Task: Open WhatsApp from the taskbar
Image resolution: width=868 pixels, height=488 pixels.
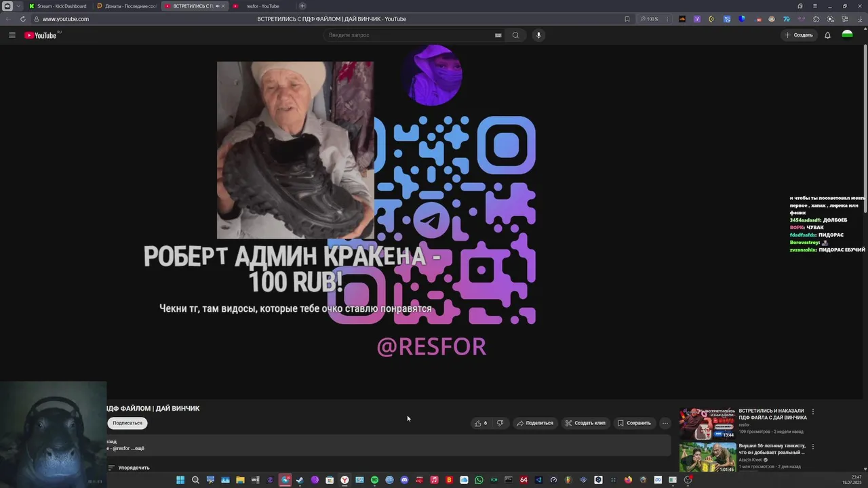Action: pyautogui.click(x=479, y=480)
